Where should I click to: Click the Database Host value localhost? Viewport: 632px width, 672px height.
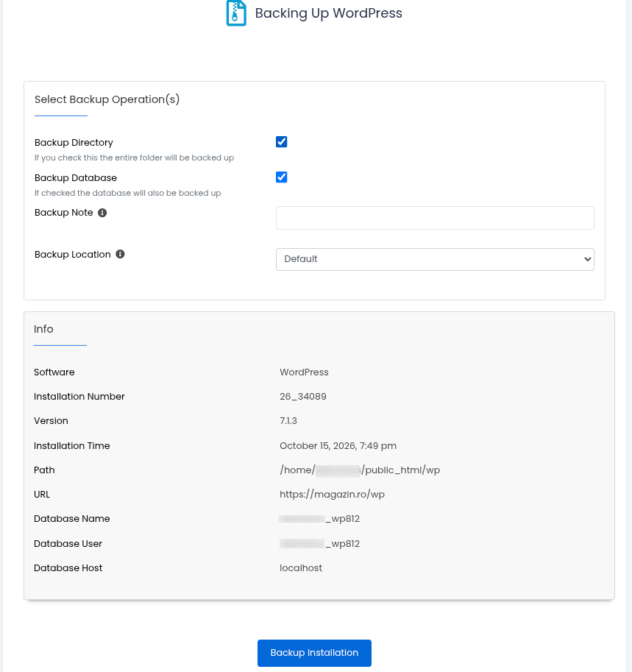click(301, 568)
